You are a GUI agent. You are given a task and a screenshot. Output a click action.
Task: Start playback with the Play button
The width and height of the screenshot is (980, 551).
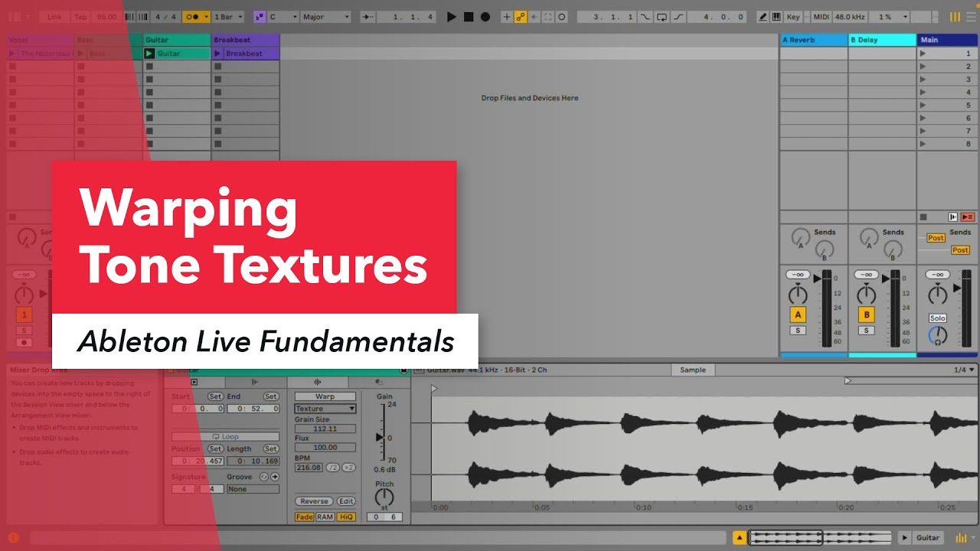pyautogui.click(x=452, y=17)
